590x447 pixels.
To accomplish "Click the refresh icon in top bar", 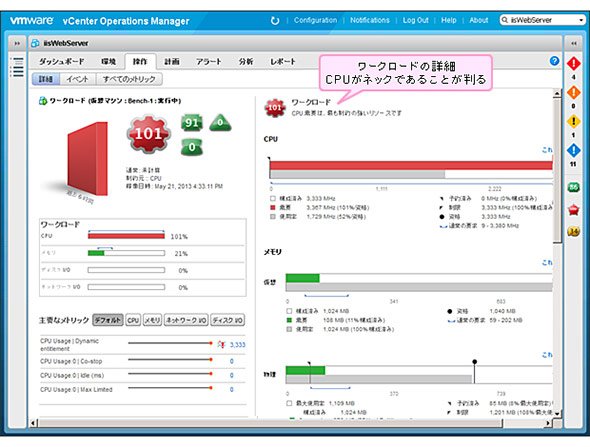I will 275,20.
